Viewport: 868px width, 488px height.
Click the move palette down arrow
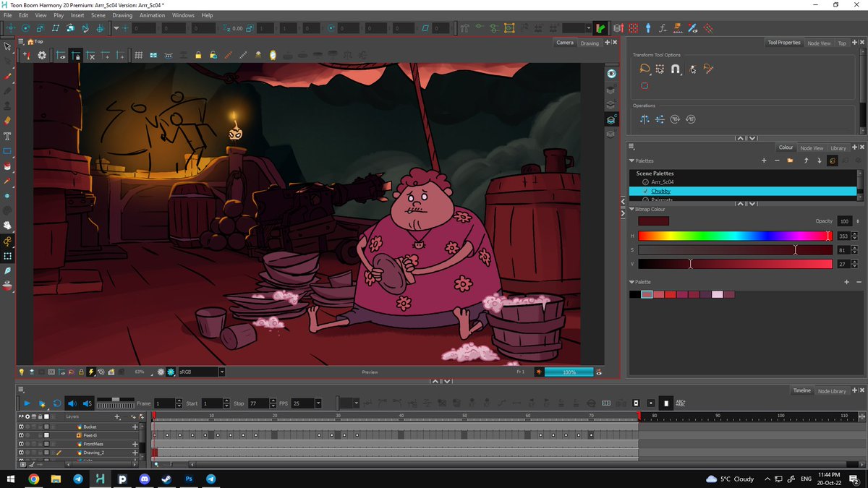819,160
